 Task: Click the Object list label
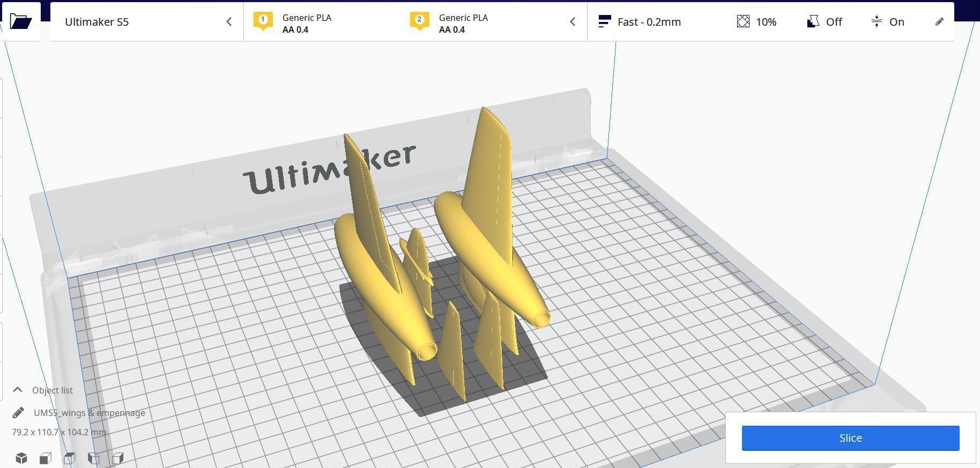pyautogui.click(x=52, y=390)
